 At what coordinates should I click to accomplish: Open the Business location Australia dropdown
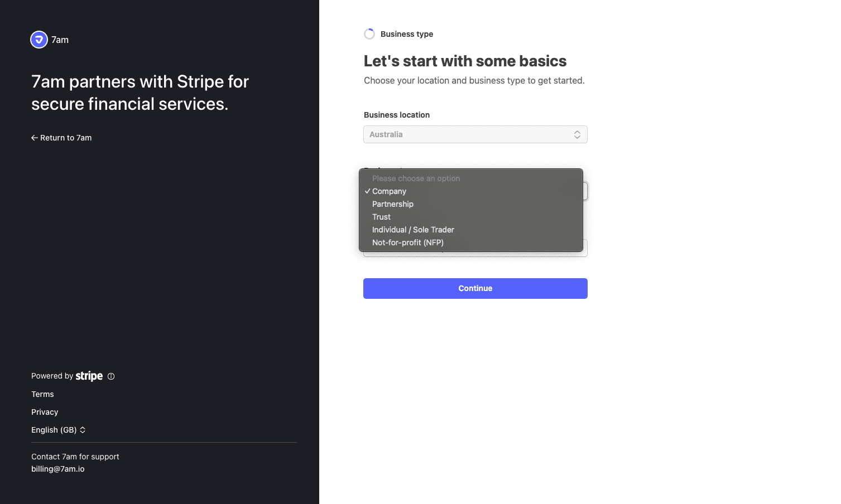point(475,134)
